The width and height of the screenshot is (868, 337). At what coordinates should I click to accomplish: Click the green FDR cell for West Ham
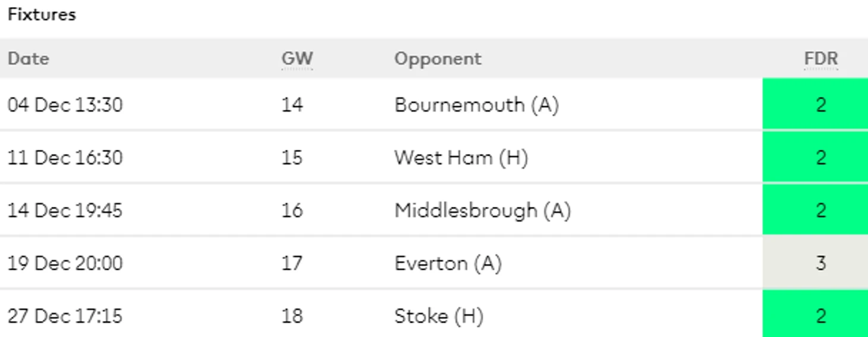pyautogui.click(x=815, y=157)
